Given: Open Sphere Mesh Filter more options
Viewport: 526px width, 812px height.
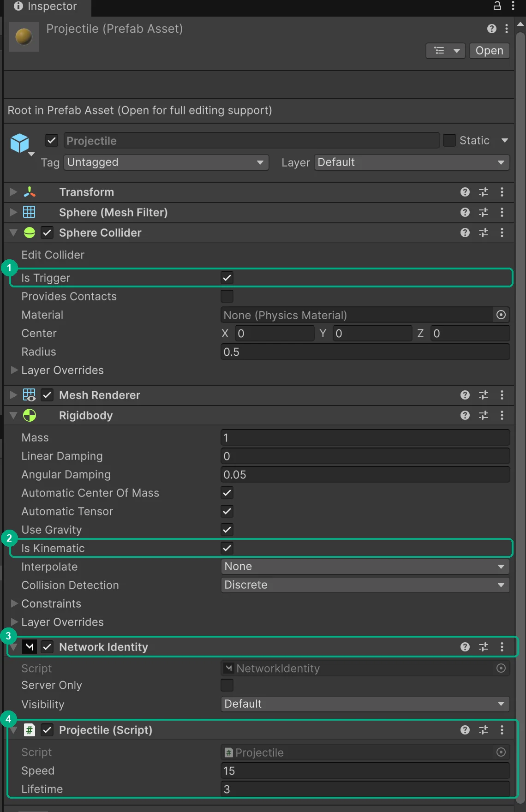Looking at the screenshot, I should pos(502,212).
